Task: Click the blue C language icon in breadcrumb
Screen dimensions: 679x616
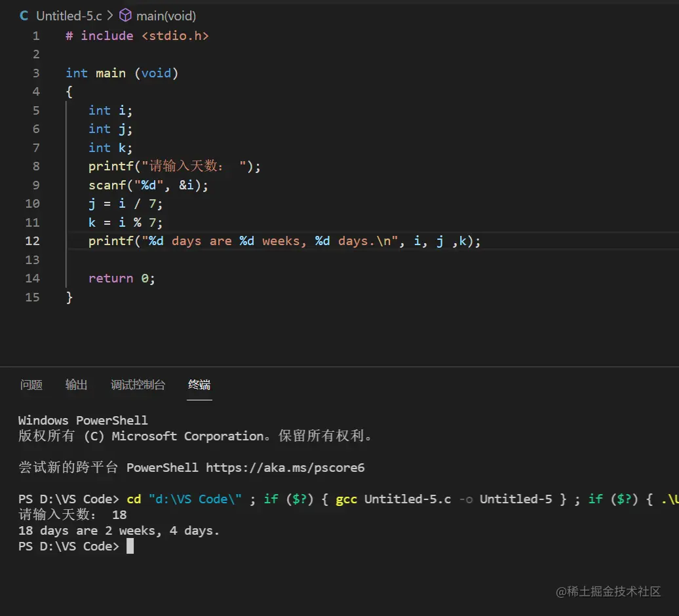Action: tap(24, 15)
